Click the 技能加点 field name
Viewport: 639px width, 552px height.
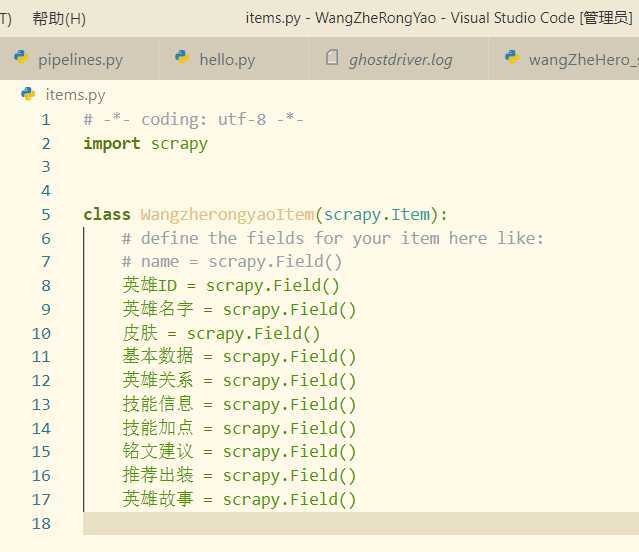(x=158, y=428)
